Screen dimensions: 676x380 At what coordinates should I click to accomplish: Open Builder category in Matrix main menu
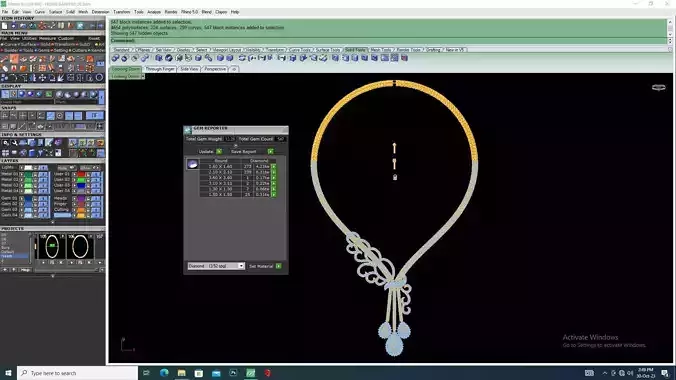(10, 50)
